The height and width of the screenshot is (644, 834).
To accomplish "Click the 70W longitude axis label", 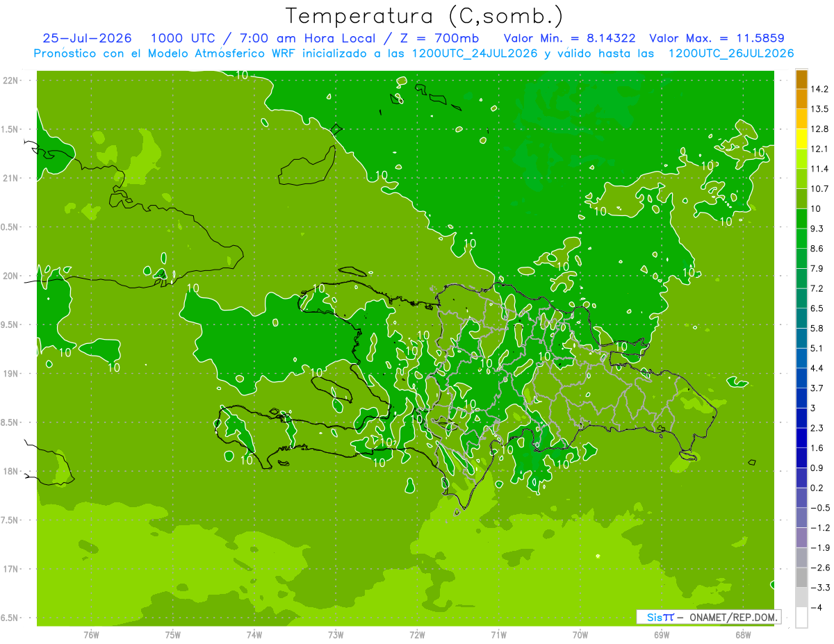I will point(580,634).
